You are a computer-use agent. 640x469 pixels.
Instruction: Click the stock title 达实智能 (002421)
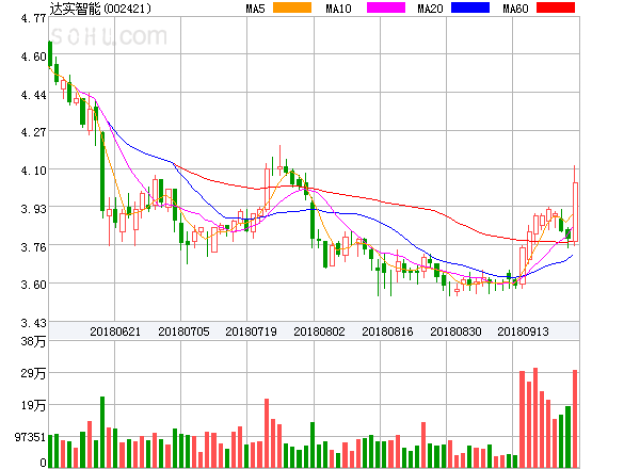(100, 9)
